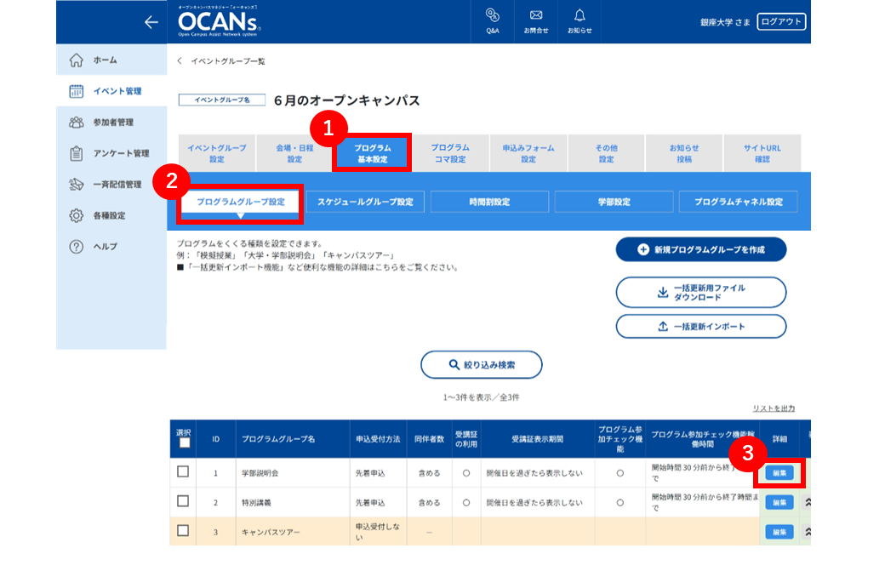The image size is (885, 588).
Task: Click the リストを出力 link
Action: [x=774, y=408]
